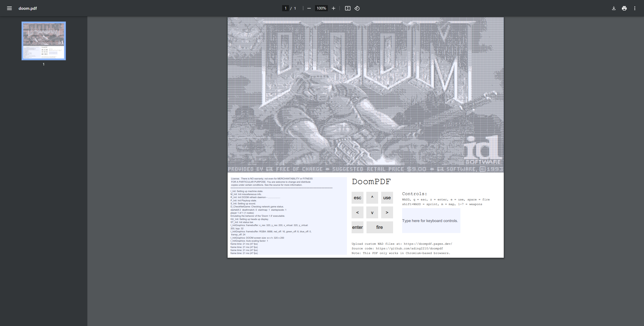Image resolution: width=644 pixels, height=326 pixels.
Task: Rotate the document counterclockwise
Action: pyautogui.click(x=357, y=8)
